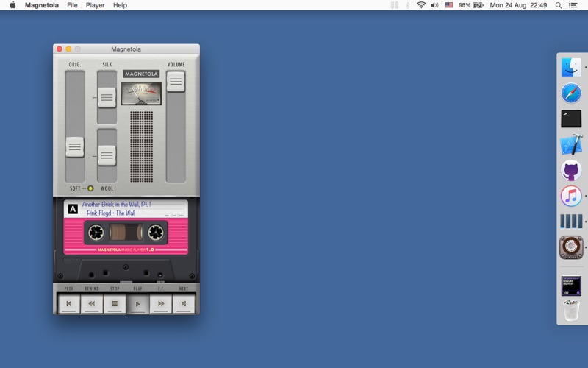Minimize the Magnetola window
Viewport: 588px width, 368px height.
click(x=68, y=49)
